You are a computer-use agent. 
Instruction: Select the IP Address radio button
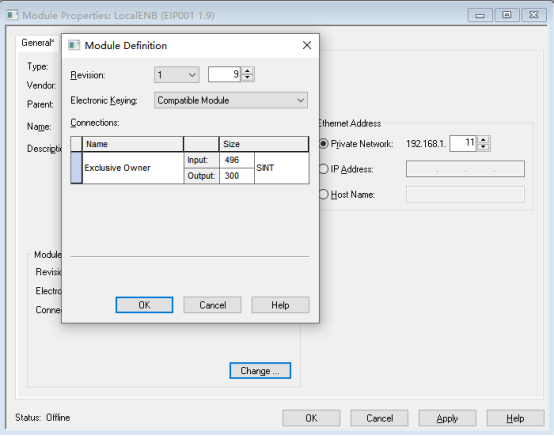pos(323,169)
